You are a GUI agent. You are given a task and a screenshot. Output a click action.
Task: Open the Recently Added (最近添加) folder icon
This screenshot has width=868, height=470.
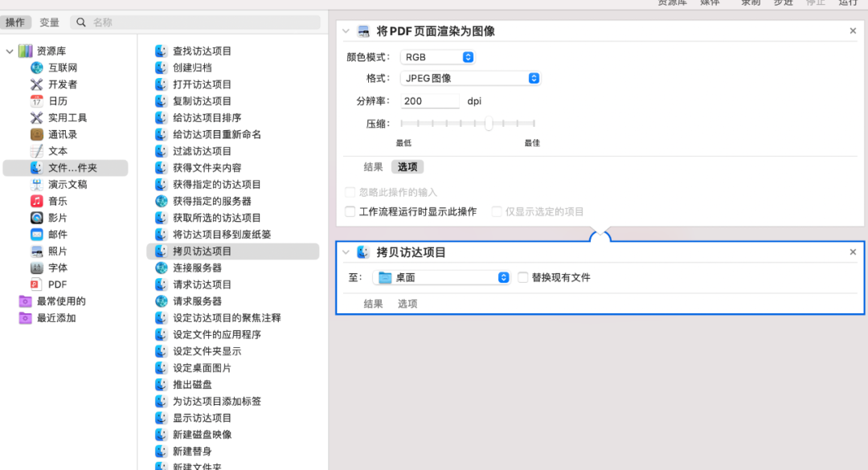click(x=26, y=318)
